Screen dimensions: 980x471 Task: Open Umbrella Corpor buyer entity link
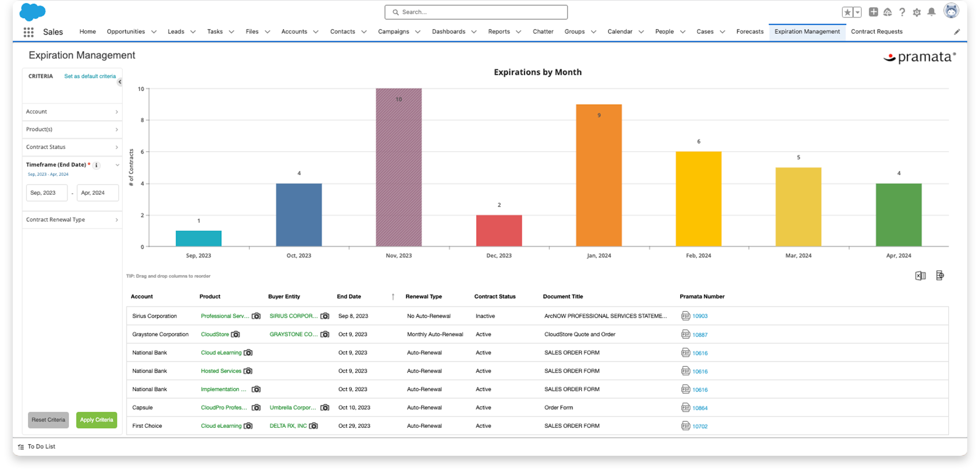tap(293, 407)
